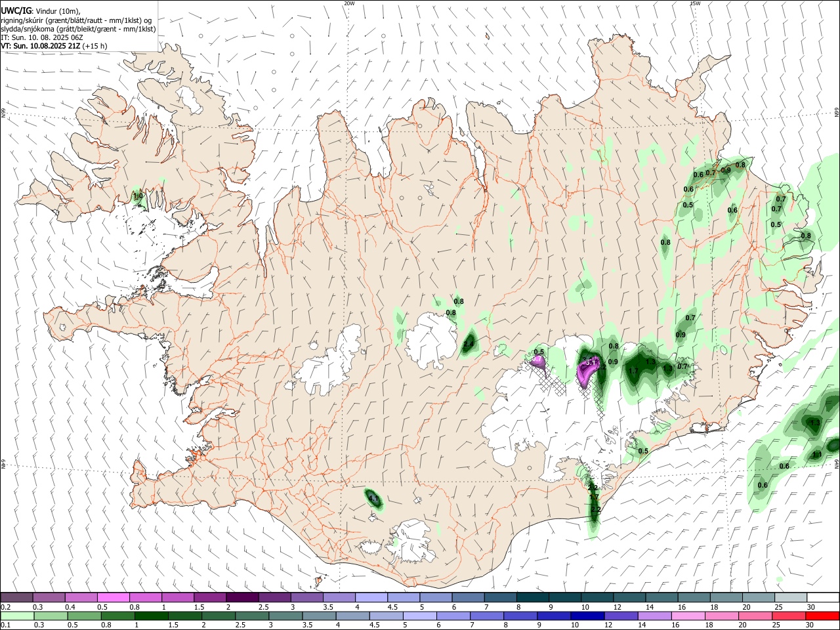Click the 1.5 swatch in the lower green legend
This screenshot has width=840, height=630.
[184, 616]
